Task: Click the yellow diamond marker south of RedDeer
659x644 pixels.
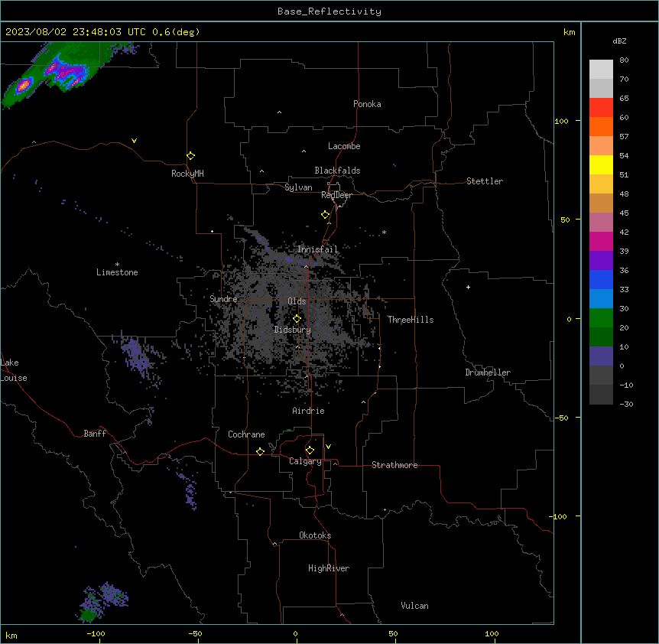Action: 326,215
